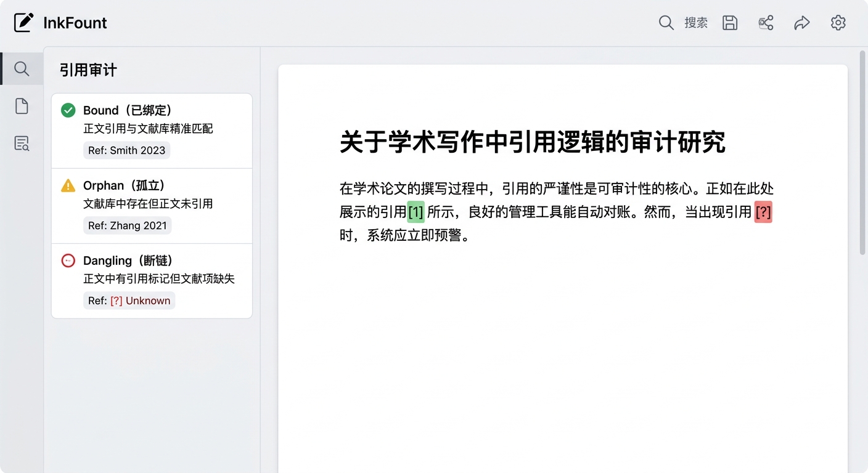Image resolution: width=868 pixels, height=473 pixels.
Task: Click the Ref: Zhang 2021 tag
Action: (x=127, y=225)
